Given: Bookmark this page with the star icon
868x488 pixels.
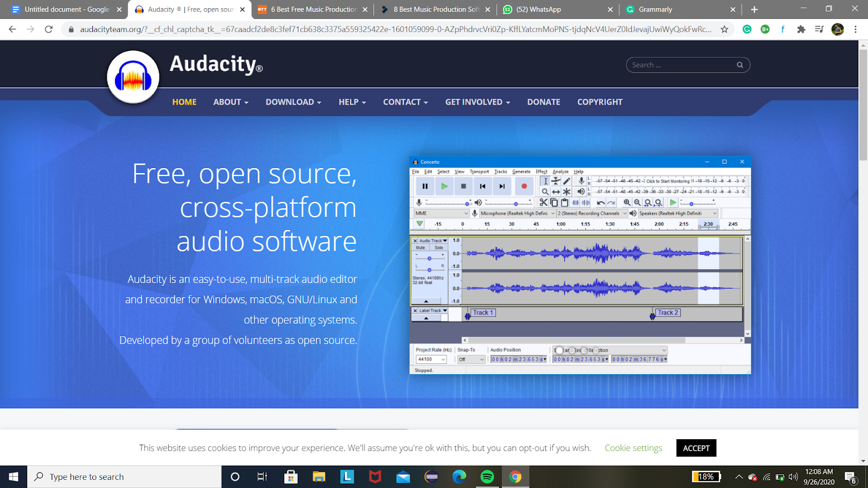Looking at the screenshot, I should click(x=724, y=29).
